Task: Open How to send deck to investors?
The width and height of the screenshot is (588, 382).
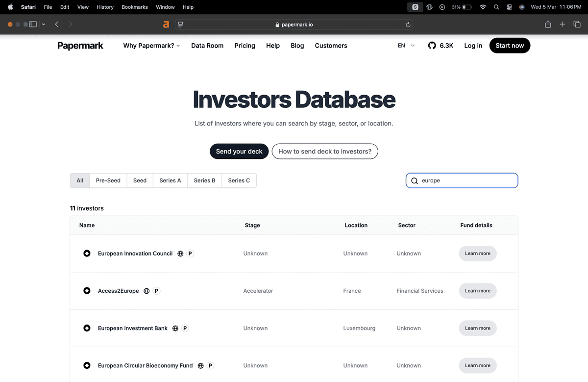Action: click(325, 152)
